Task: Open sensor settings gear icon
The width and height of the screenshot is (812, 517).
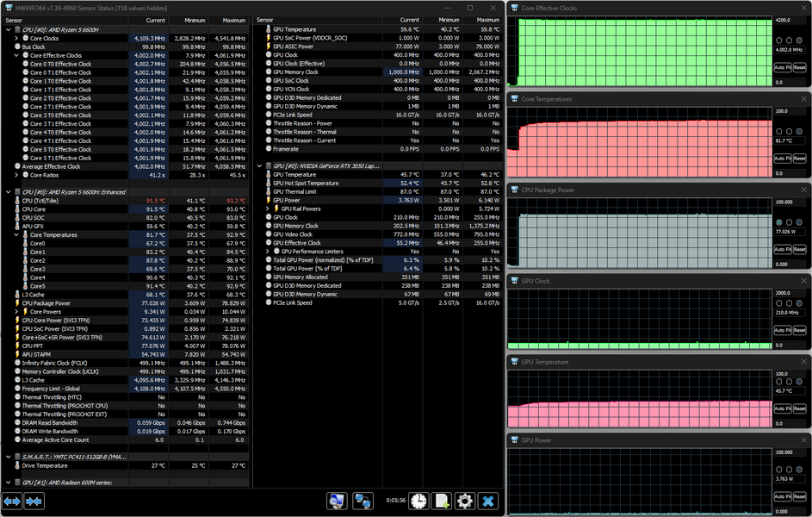Action: [x=465, y=501]
